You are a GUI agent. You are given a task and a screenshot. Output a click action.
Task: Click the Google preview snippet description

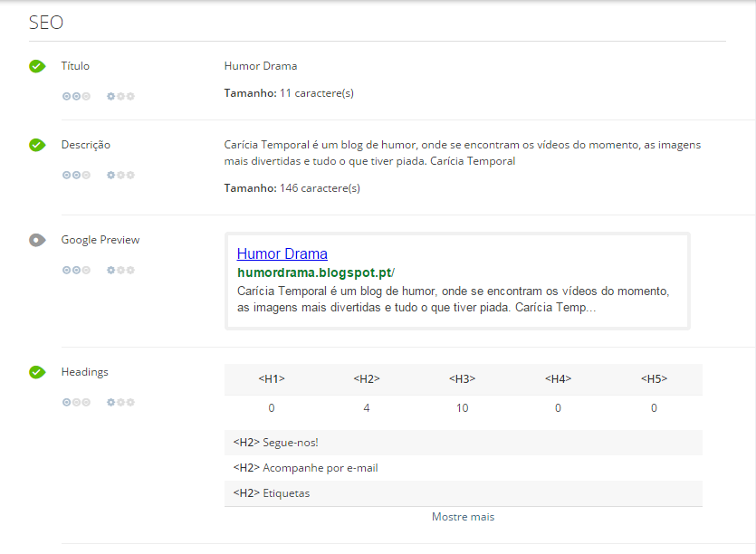[454, 299]
